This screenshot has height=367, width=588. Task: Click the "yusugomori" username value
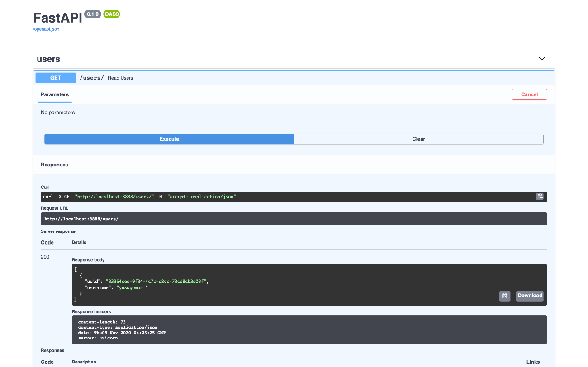(x=133, y=287)
